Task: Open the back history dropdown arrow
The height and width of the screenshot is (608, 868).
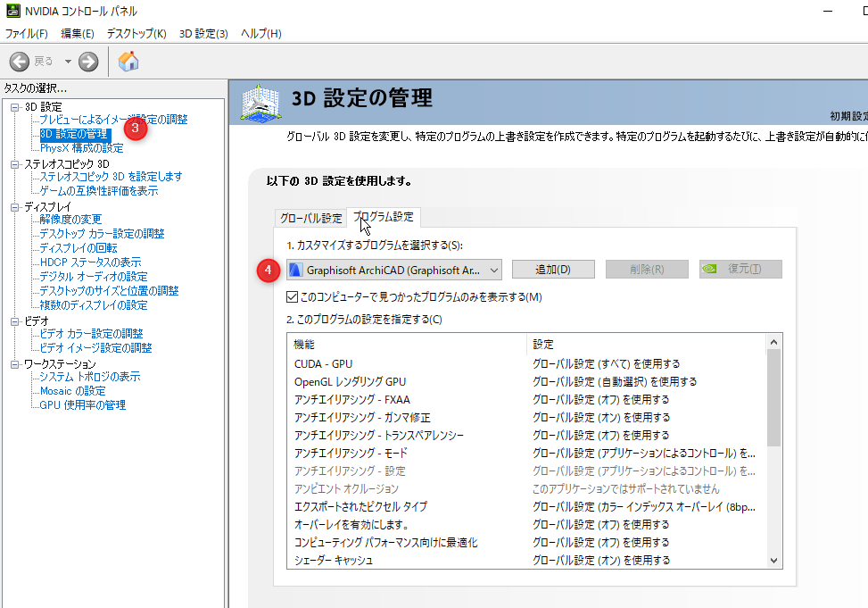Action: [68, 61]
